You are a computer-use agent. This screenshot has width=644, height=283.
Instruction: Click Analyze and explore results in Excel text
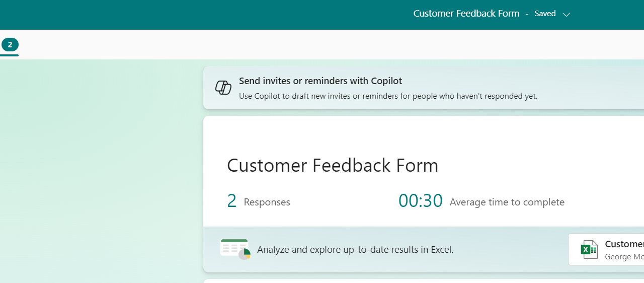tap(355, 249)
